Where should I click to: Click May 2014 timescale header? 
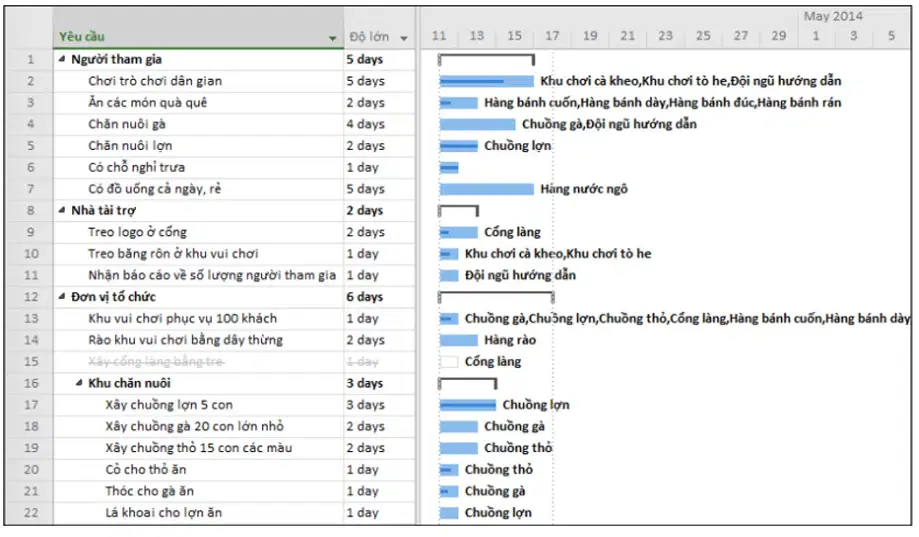point(833,16)
